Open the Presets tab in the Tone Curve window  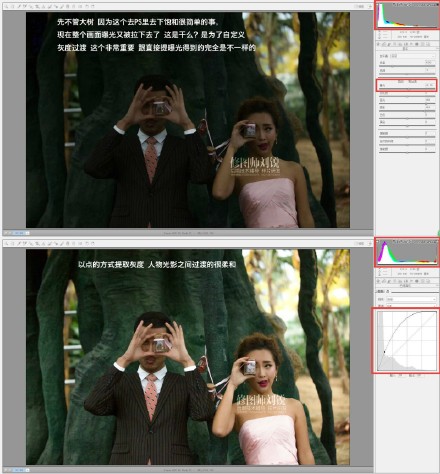pos(423,281)
